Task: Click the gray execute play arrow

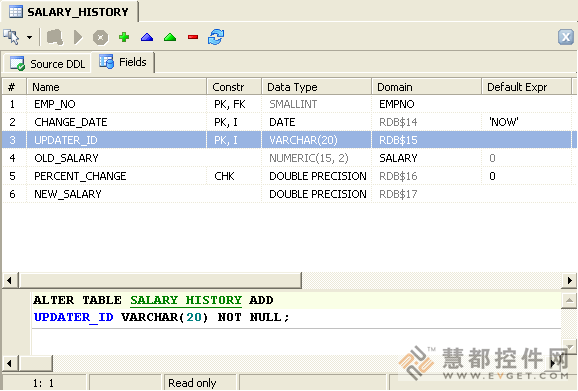Action: point(78,37)
